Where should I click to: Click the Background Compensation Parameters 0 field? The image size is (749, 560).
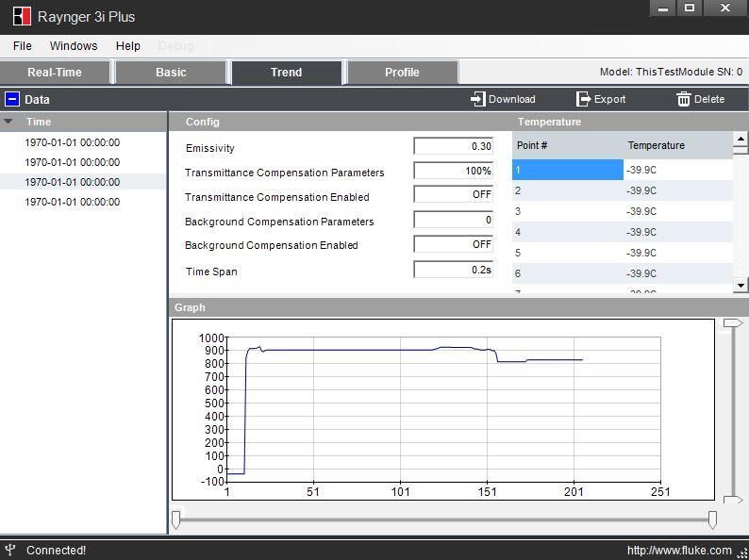[454, 220]
